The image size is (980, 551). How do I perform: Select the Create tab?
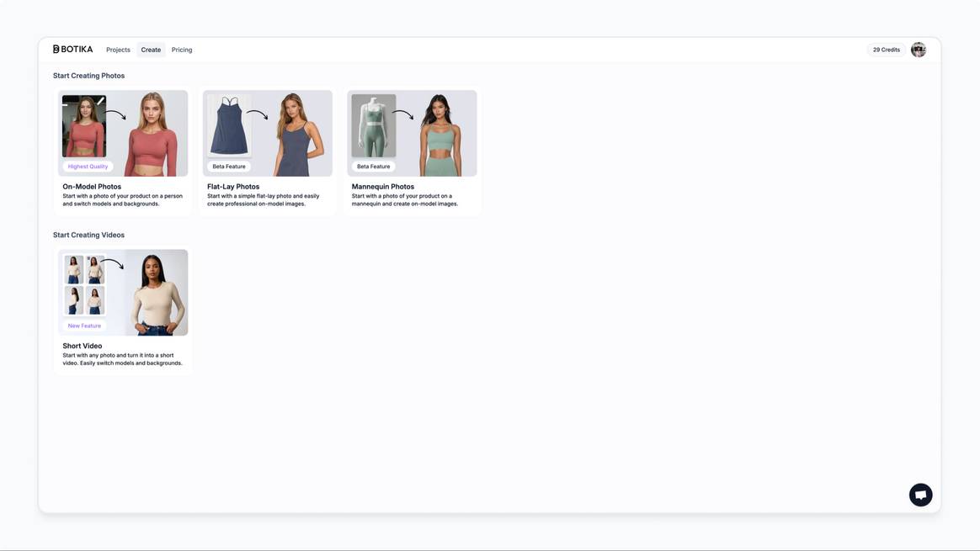151,50
